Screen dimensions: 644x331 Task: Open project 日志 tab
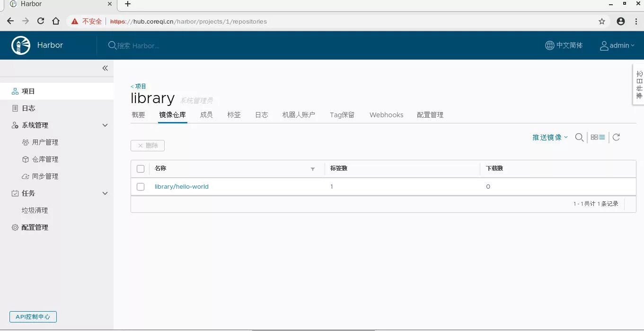click(262, 115)
